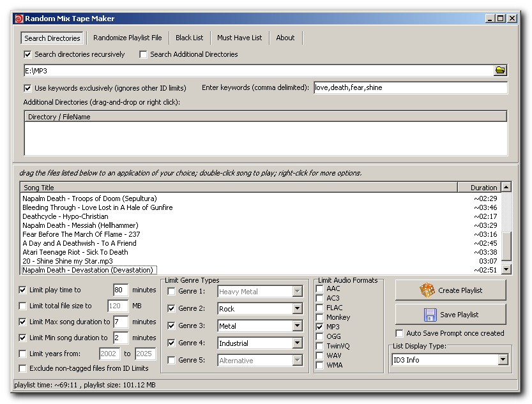532x404 pixels.
Task: Click the dice Create Playlist button
Action: pos(450,290)
